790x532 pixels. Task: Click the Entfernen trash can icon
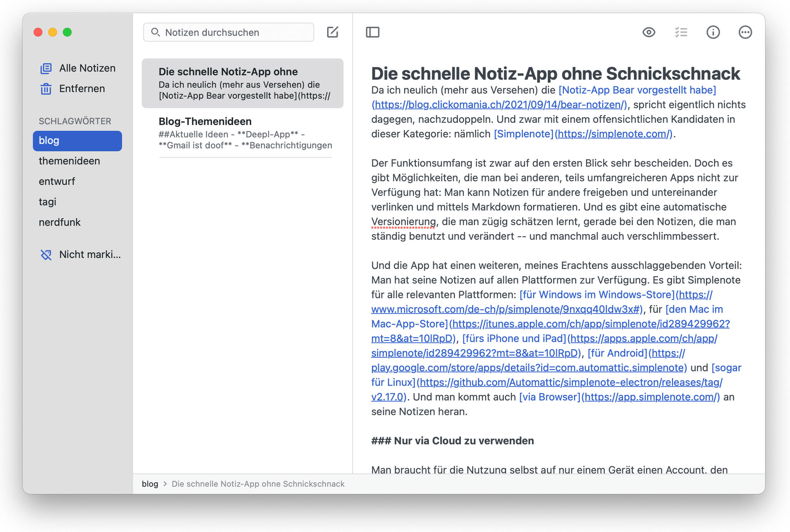click(46, 89)
